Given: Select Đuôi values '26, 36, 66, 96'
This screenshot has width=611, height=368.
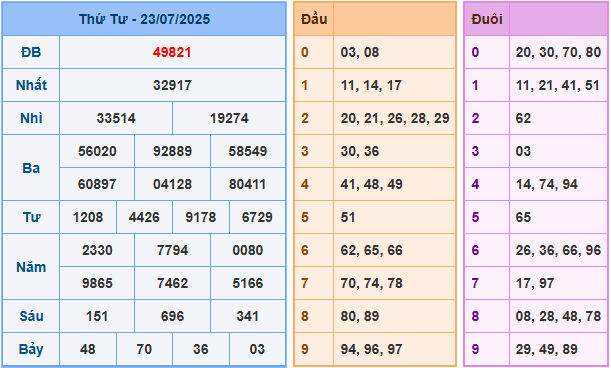Looking at the screenshot, I should click(558, 250).
